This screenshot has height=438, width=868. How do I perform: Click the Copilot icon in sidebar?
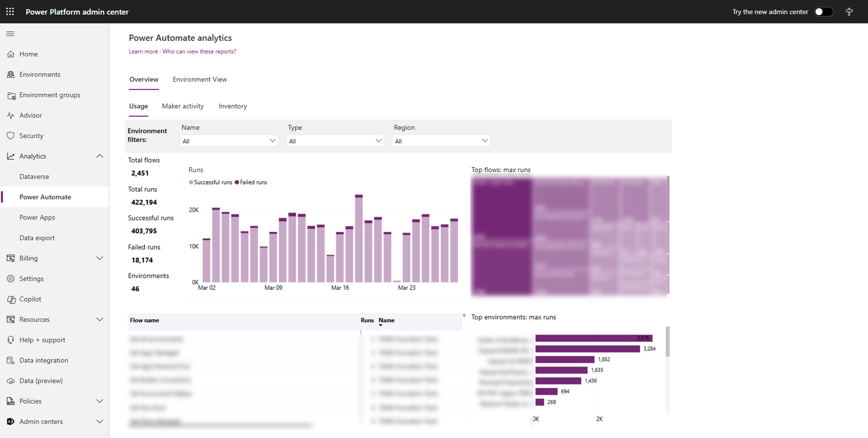click(11, 299)
